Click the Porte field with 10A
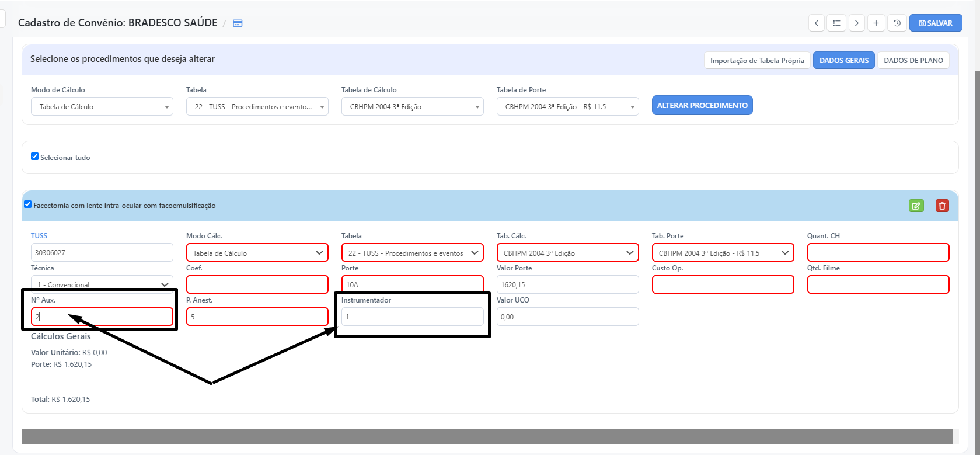 [x=413, y=284]
